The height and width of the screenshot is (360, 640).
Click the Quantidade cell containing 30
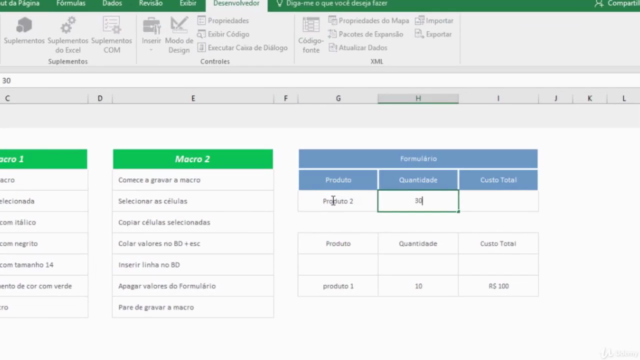click(418, 201)
